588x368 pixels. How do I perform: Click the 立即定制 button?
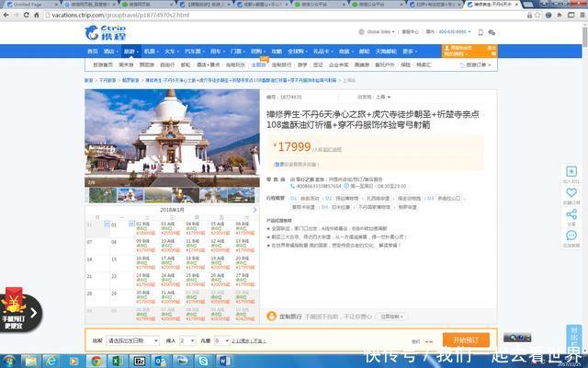[x=392, y=316]
